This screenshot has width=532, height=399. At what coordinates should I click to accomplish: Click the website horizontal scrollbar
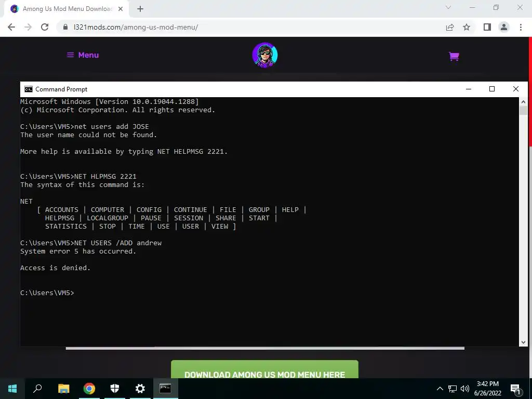(264, 348)
